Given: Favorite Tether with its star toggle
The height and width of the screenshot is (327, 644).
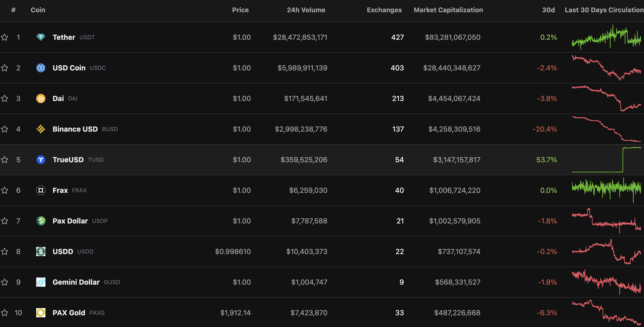Looking at the screenshot, I should (x=5, y=37).
